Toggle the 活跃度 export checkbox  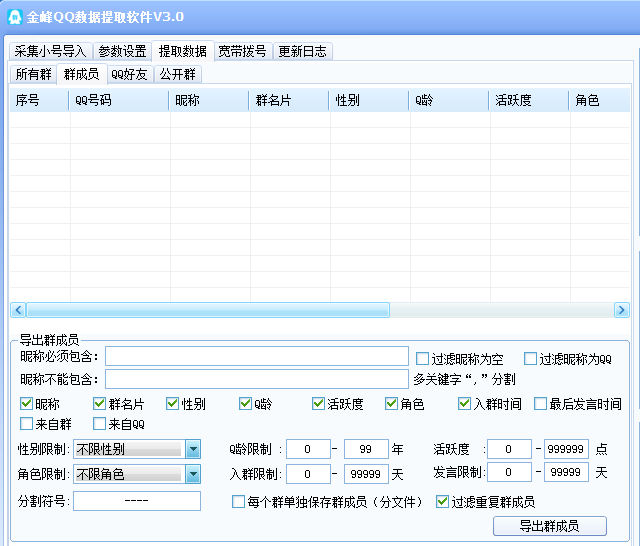pos(318,404)
